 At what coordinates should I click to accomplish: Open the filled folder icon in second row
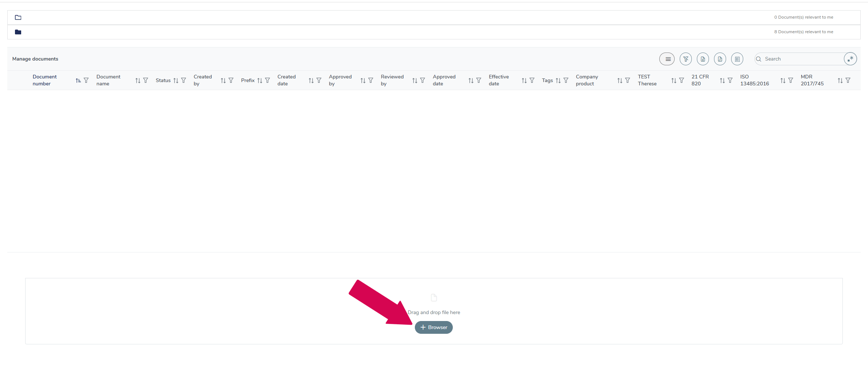tap(18, 32)
